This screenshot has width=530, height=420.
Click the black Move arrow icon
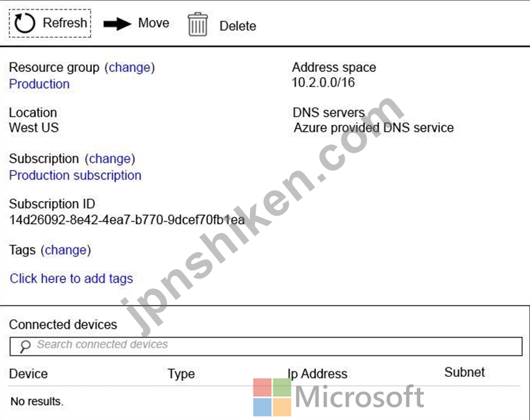117,24
